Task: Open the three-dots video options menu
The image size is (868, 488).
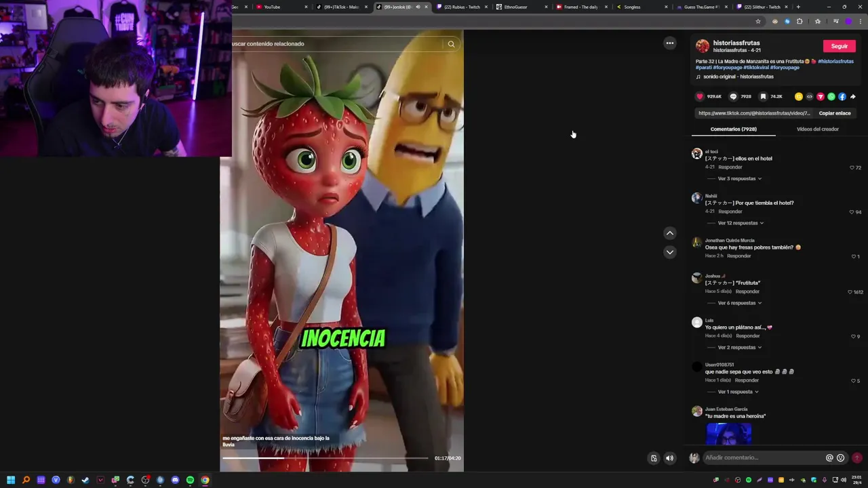Action: coord(670,43)
